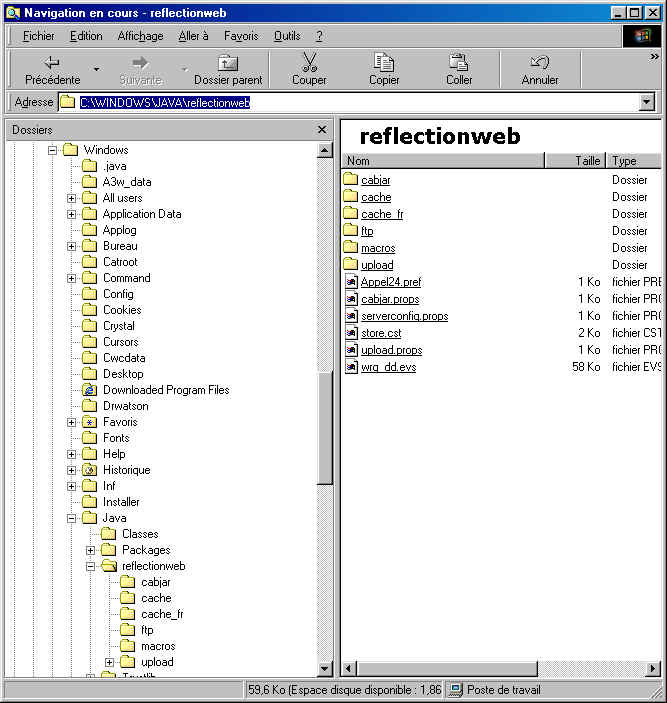Expand the Historique tree node

pos(71,470)
